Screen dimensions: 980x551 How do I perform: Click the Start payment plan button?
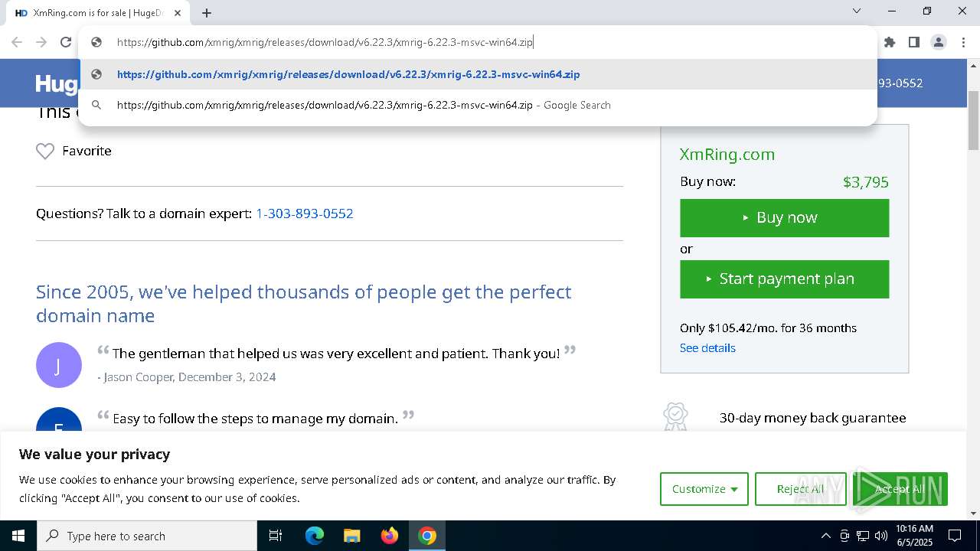click(784, 279)
